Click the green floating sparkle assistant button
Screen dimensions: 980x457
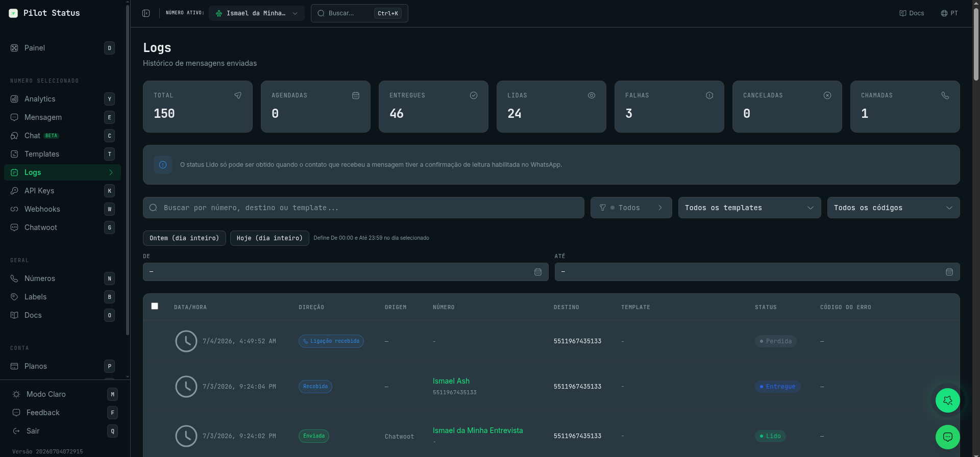click(x=948, y=400)
